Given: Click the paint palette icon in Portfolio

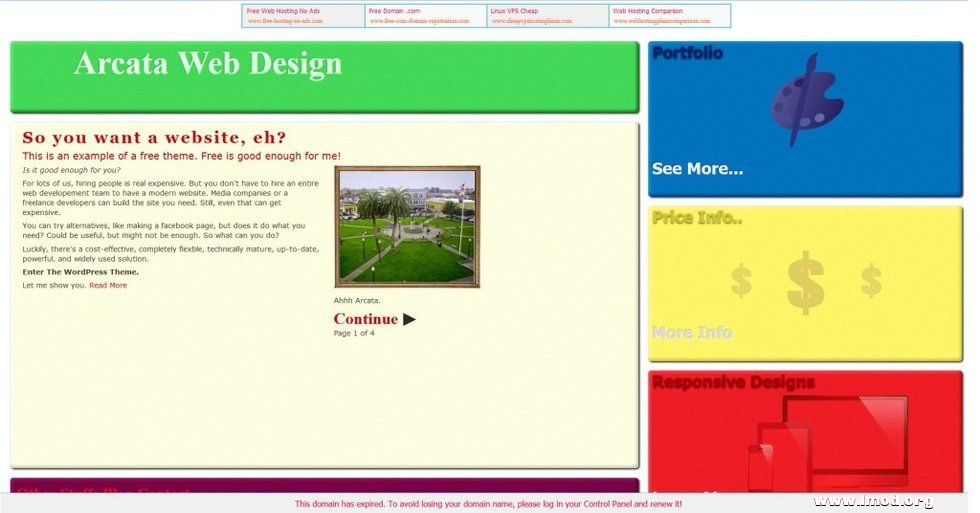Looking at the screenshot, I should click(806, 102).
